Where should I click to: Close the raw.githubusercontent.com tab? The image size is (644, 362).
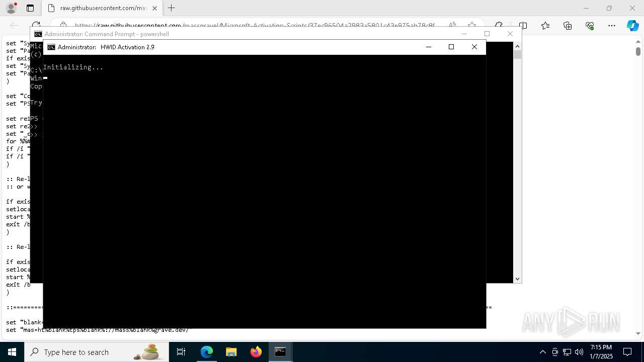click(154, 8)
